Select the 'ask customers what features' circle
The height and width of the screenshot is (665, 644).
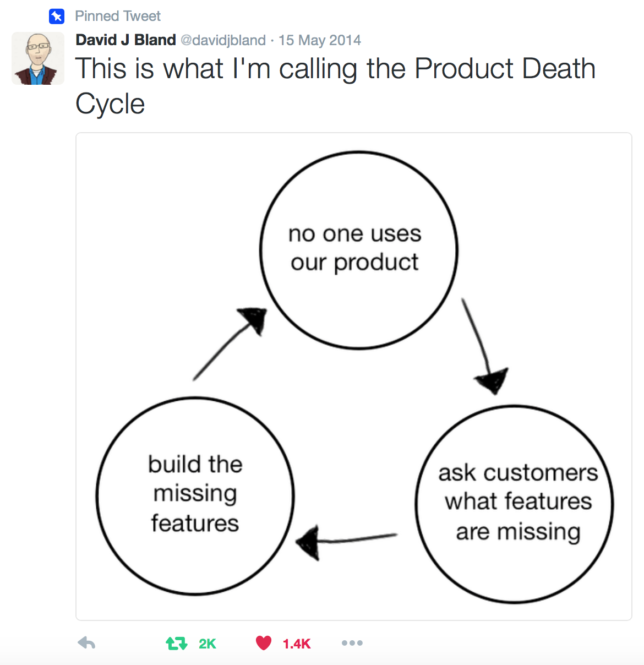pyautogui.click(x=515, y=504)
